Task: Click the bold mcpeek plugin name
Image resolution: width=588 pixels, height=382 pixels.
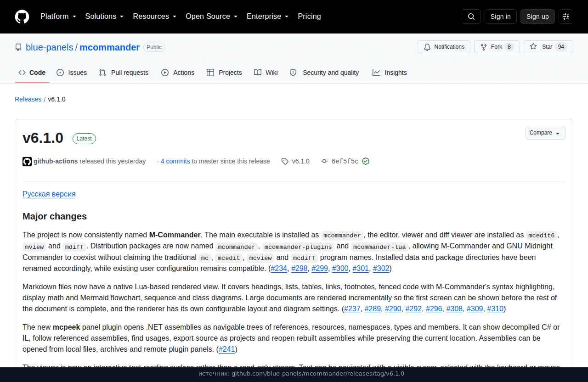Action: 67,327
